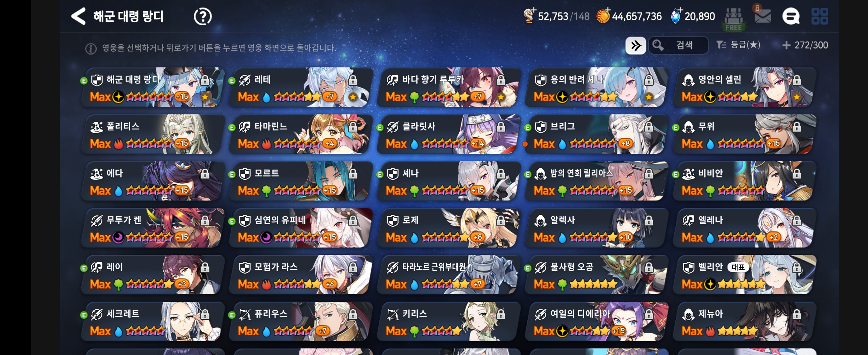Open the four-square grid menu icon

(819, 16)
